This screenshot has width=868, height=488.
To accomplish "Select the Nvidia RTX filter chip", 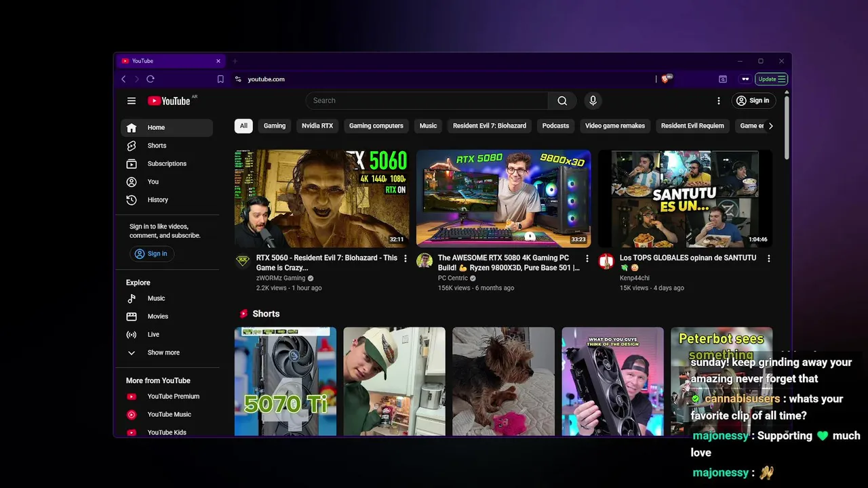I will pyautogui.click(x=317, y=125).
